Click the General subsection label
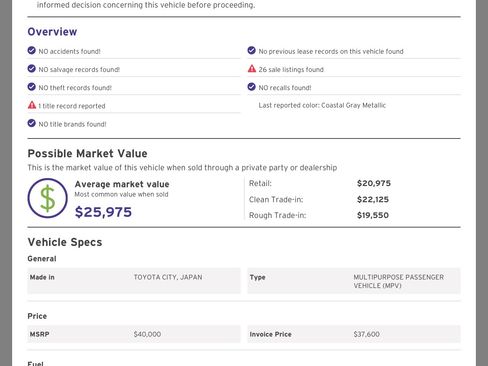This screenshot has width=488, height=366. tap(42, 259)
